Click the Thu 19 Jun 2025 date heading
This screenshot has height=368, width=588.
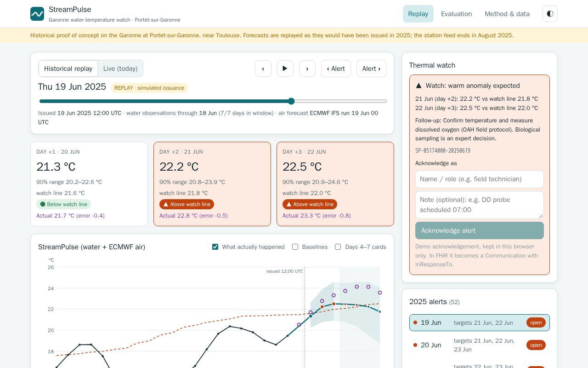pos(72,87)
